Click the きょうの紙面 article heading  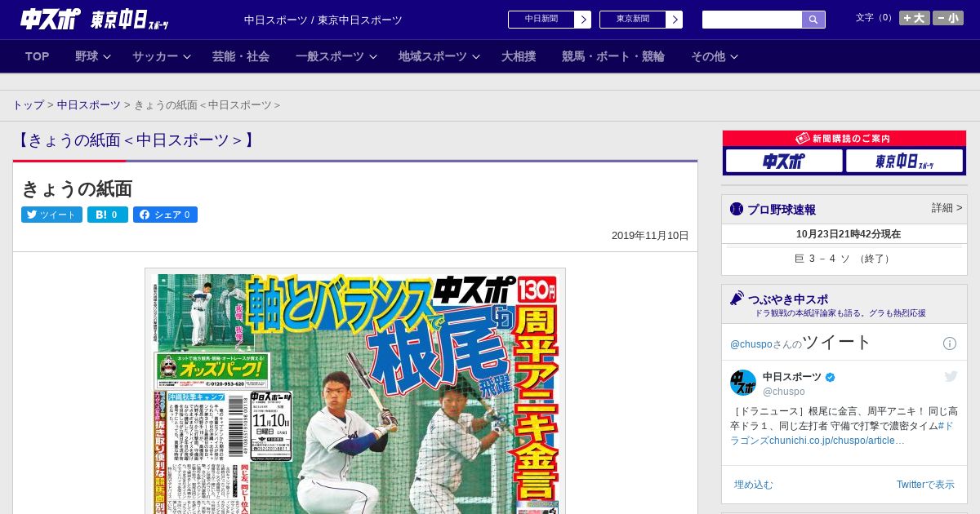(77, 188)
